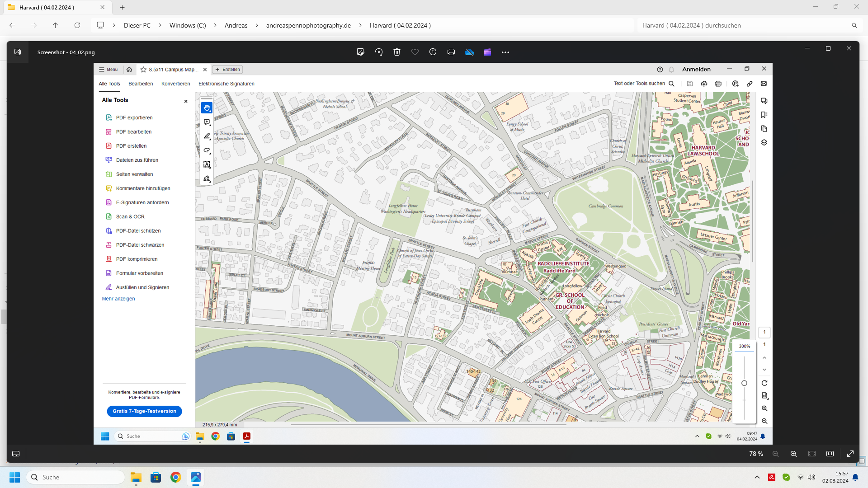Mark photo as favorite with heart icon
Viewport: 868px width, 488px height.
[415, 52]
